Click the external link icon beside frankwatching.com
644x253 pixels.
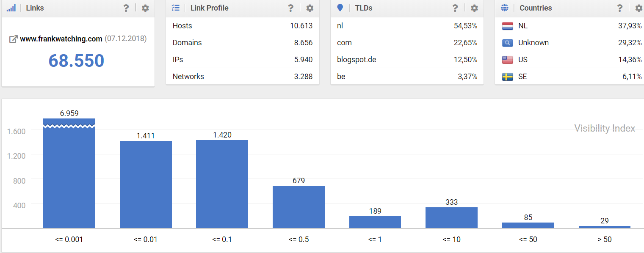coord(14,39)
